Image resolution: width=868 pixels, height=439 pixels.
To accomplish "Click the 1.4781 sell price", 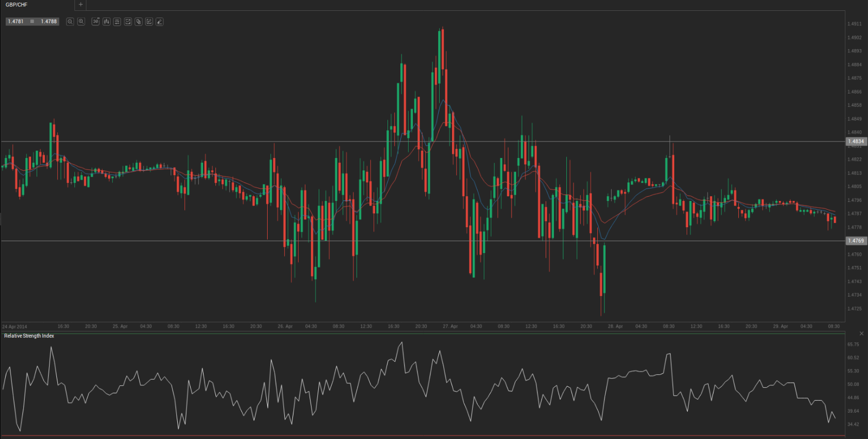I will (16, 22).
